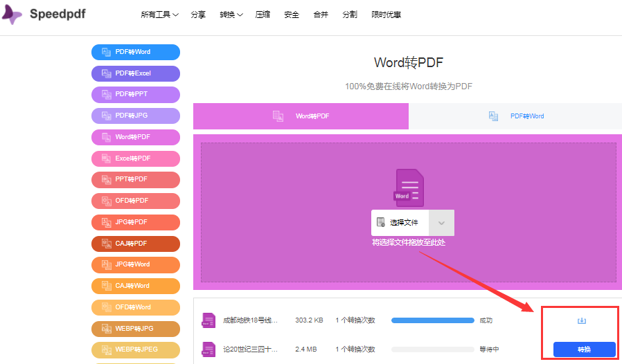Open the 所有工具 dropdown menu
Screen dimensions: 622x364
[x=159, y=15]
